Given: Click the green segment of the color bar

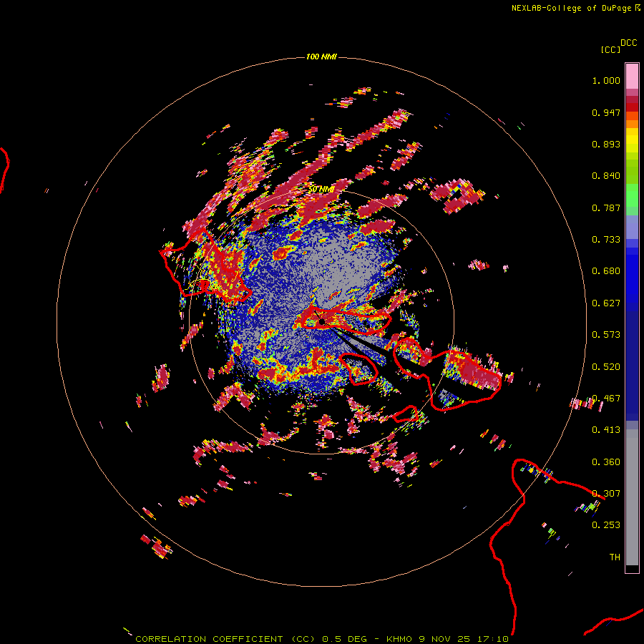Looking at the screenshot, I should (x=632, y=195).
